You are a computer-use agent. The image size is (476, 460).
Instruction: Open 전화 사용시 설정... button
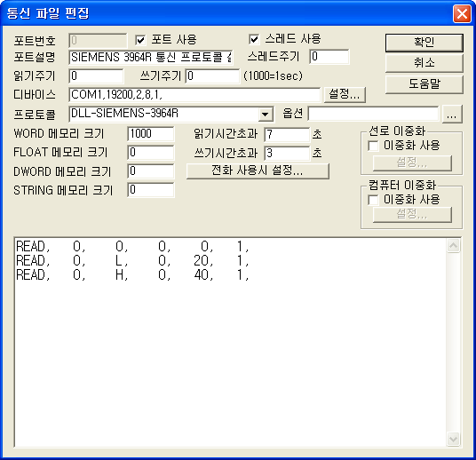(258, 171)
